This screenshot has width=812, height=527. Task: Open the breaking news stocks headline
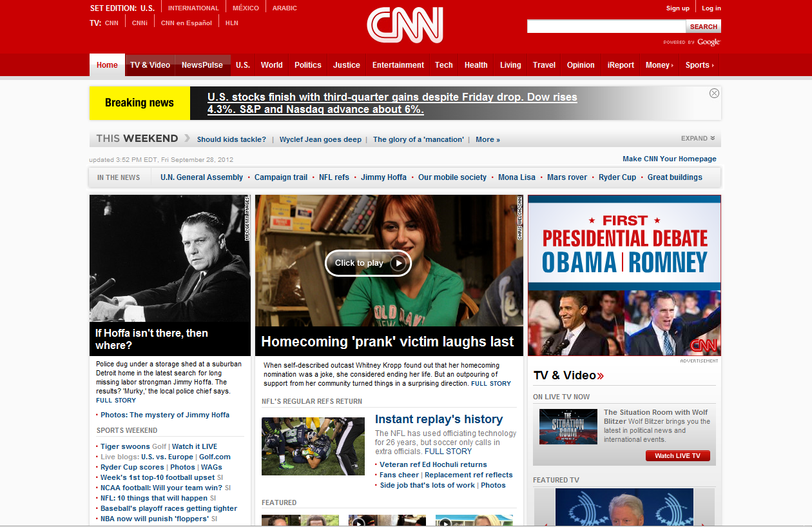click(392, 103)
